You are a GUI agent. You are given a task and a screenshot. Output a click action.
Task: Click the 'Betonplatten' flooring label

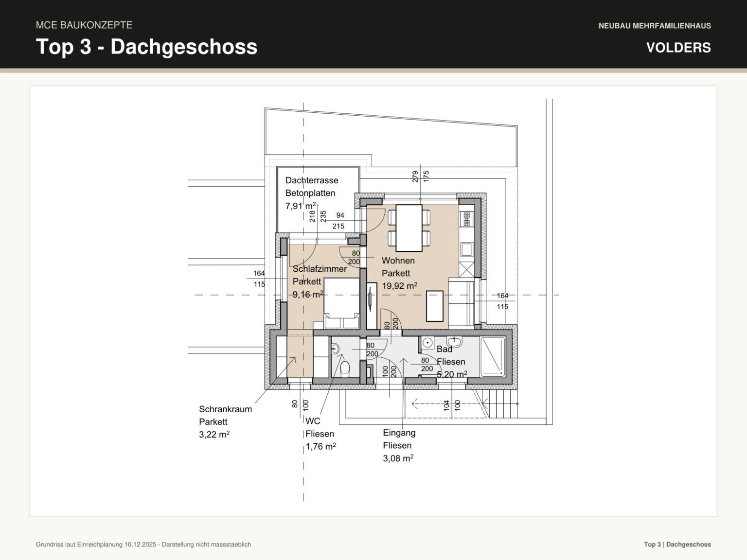[310, 193]
